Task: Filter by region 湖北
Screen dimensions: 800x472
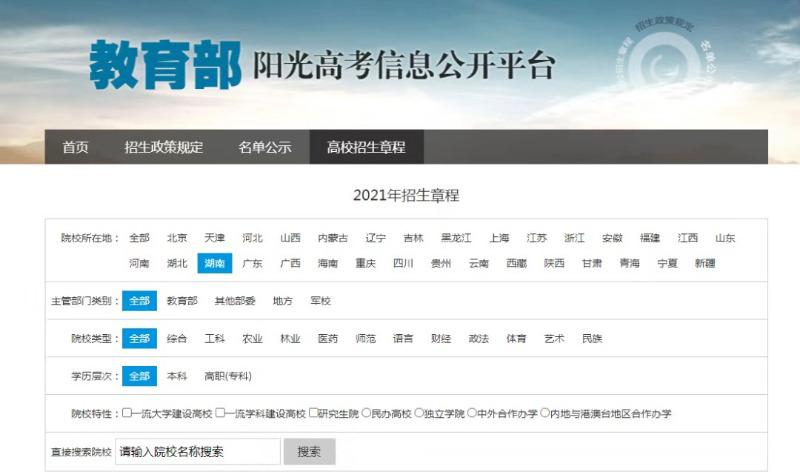Action: tap(177, 263)
